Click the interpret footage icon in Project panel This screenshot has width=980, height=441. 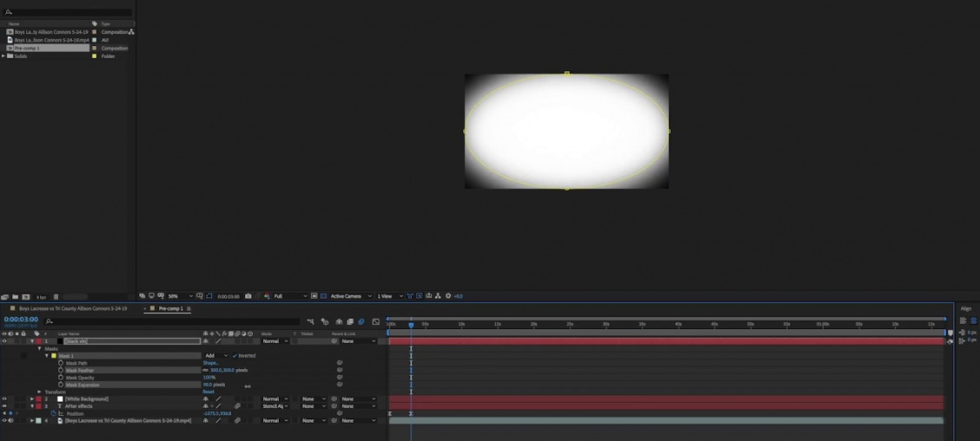(x=5, y=296)
